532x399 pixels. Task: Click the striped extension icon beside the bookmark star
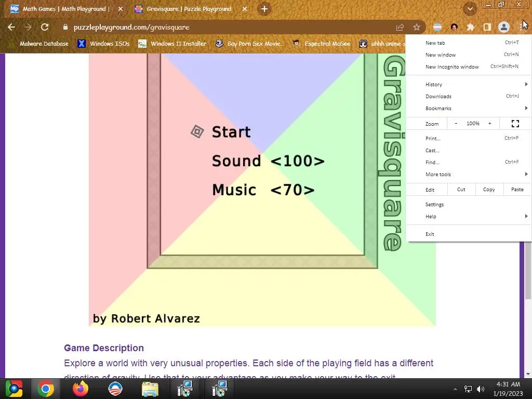tap(437, 27)
